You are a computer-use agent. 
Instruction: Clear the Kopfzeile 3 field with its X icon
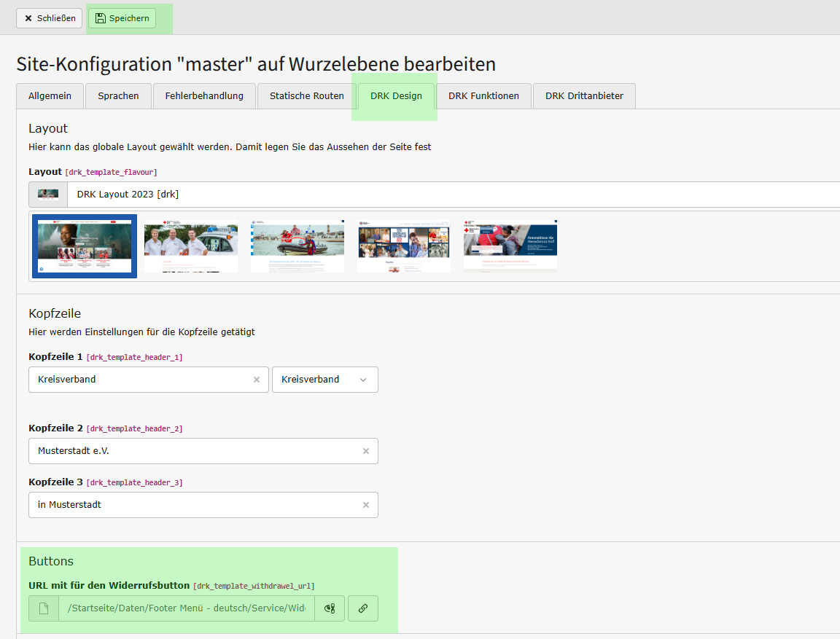tap(366, 505)
